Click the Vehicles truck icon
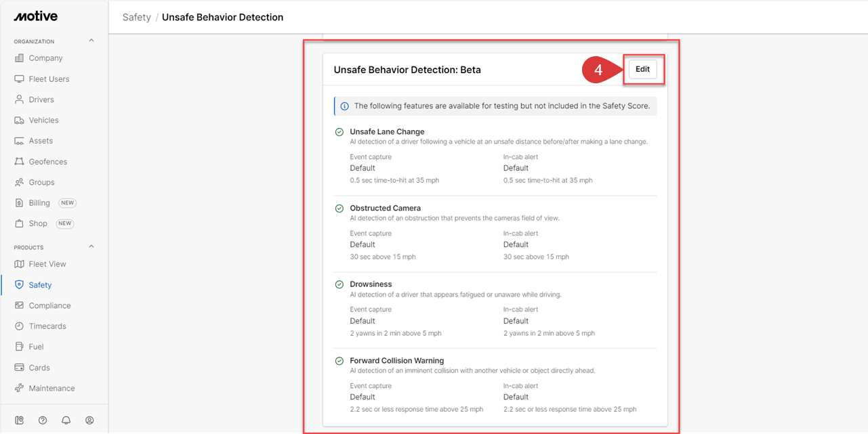868x434 pixels. click(x=19, y=121)
